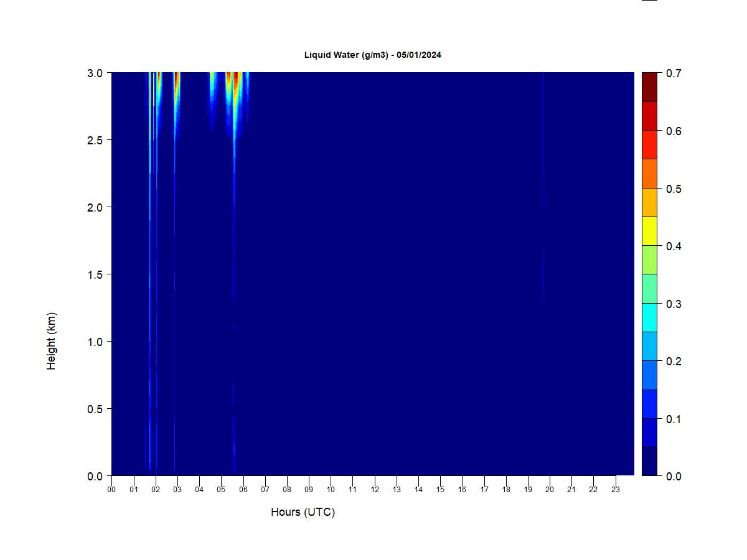The height and width of the screenshot is (560, 747).
Task: Click the '1.5' height axis tick label
Action: 95,274
